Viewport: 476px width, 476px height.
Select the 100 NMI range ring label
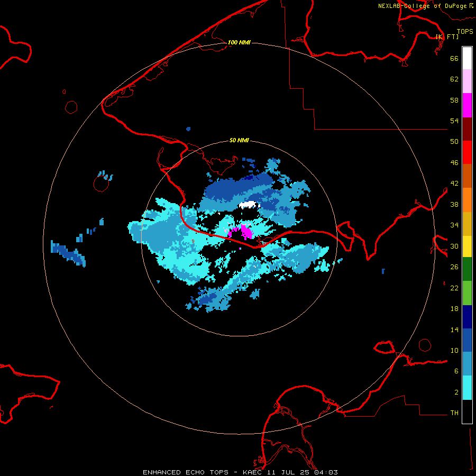pos(239,42)
